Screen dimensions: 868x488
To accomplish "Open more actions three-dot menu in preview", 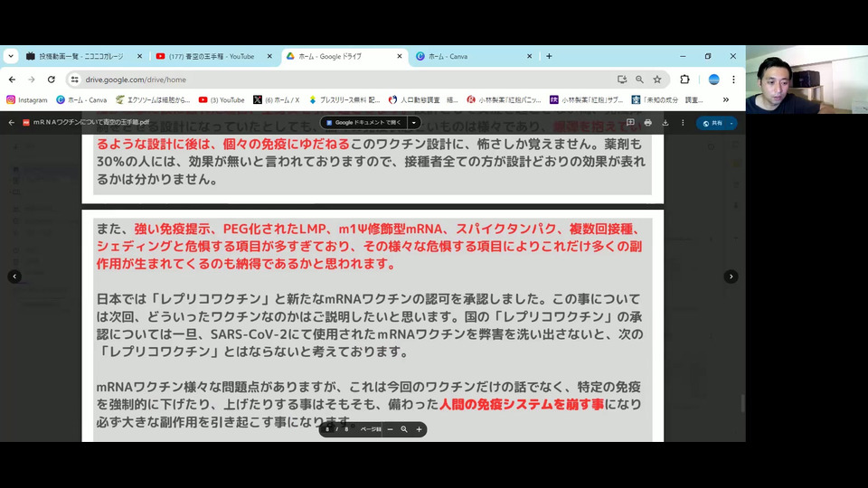I will [x=683, y=122].
